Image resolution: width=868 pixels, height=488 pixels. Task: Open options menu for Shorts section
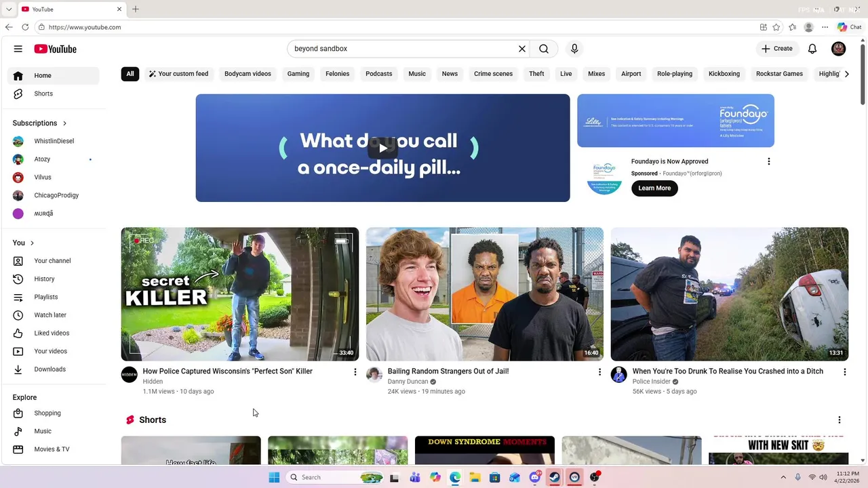(839, 420)
